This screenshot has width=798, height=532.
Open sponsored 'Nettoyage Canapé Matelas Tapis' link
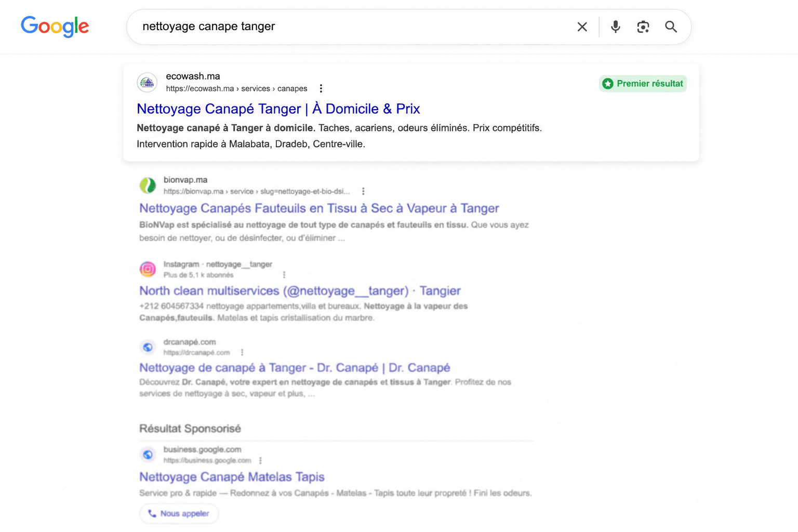point(232,477)
